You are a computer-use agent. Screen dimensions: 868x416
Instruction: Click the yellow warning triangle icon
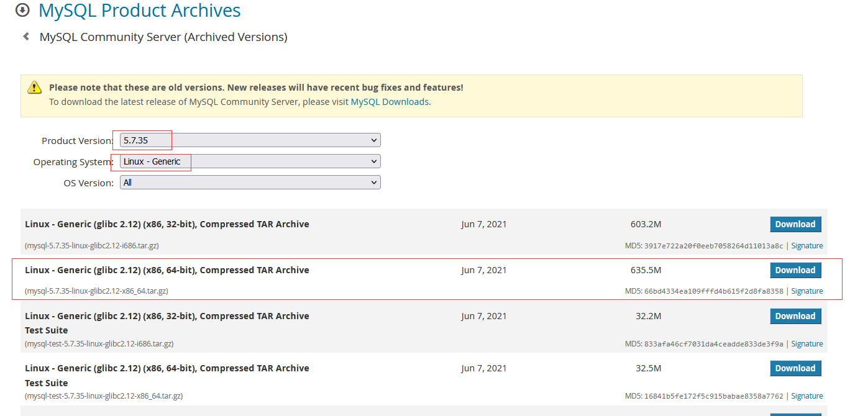click(x=35, y=88)
